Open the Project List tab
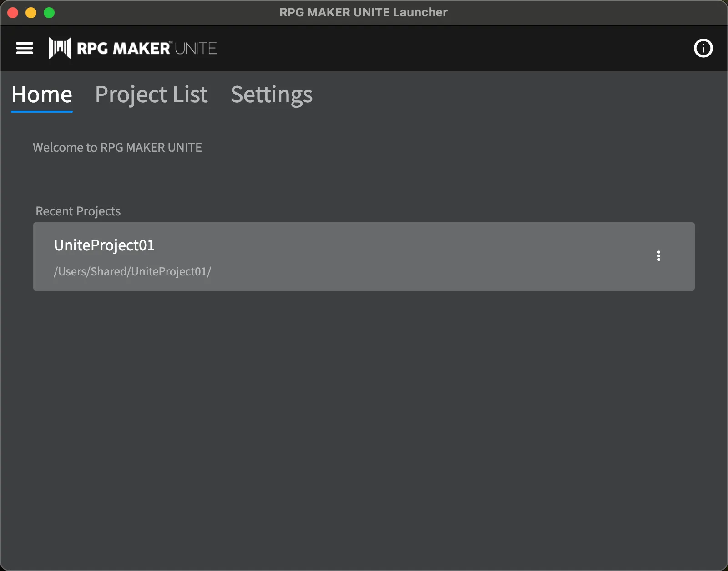This screenshot has width=728, height=571. pyautogui.click(x=151, y=95)
